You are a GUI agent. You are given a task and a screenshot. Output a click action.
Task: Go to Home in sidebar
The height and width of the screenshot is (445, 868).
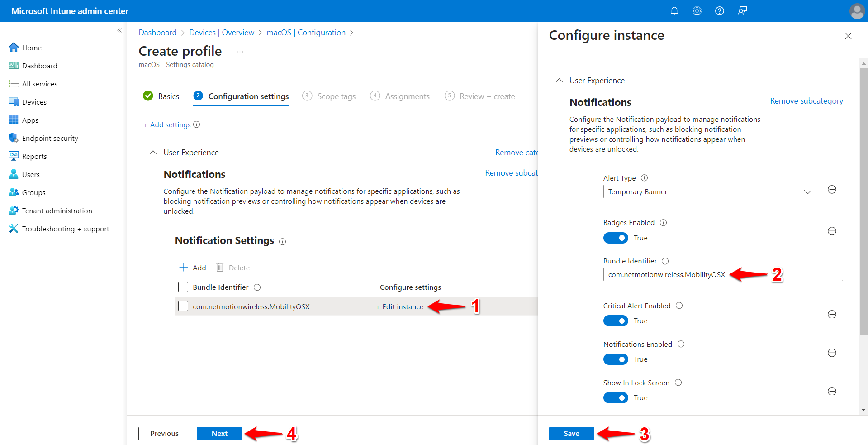[32, 48]
